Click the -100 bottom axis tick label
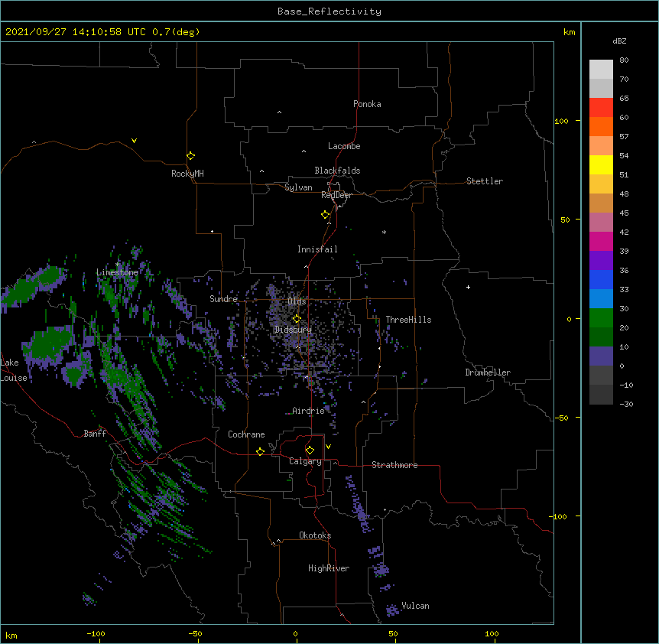The image size is (659, 644). coord(96,634)
